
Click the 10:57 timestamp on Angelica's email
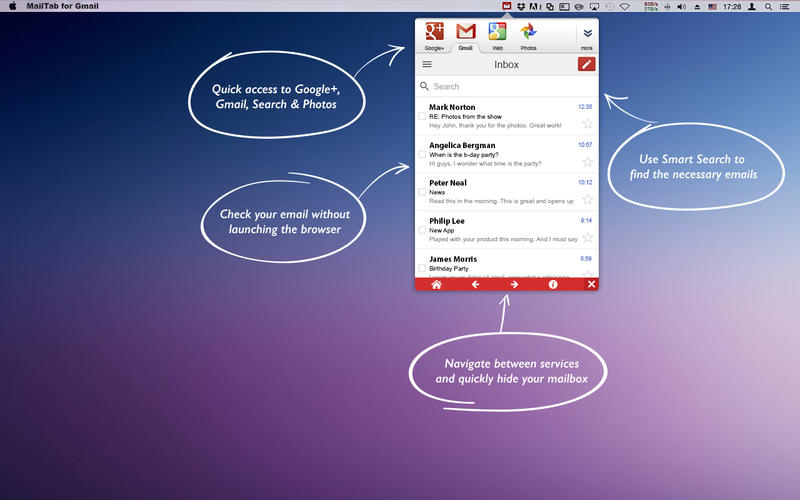[585, 145]
